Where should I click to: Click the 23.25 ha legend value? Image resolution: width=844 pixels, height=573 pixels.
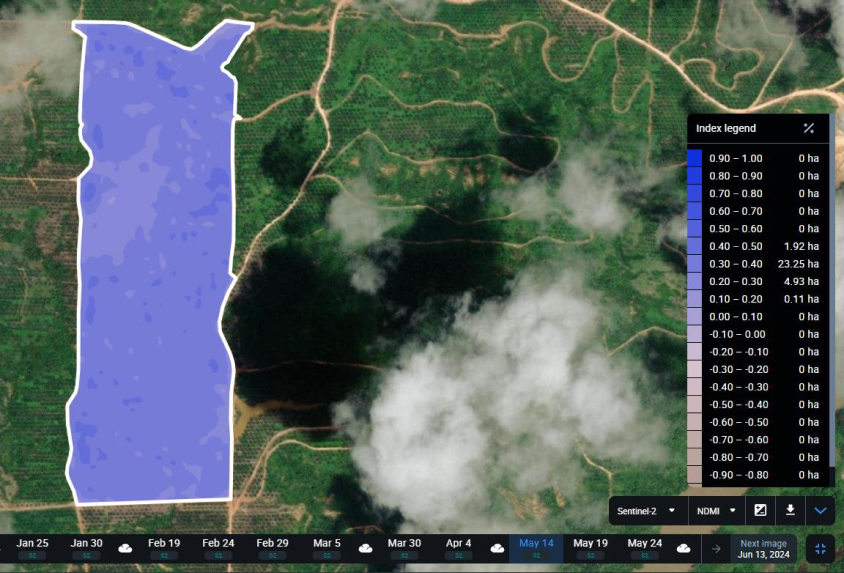798,264
